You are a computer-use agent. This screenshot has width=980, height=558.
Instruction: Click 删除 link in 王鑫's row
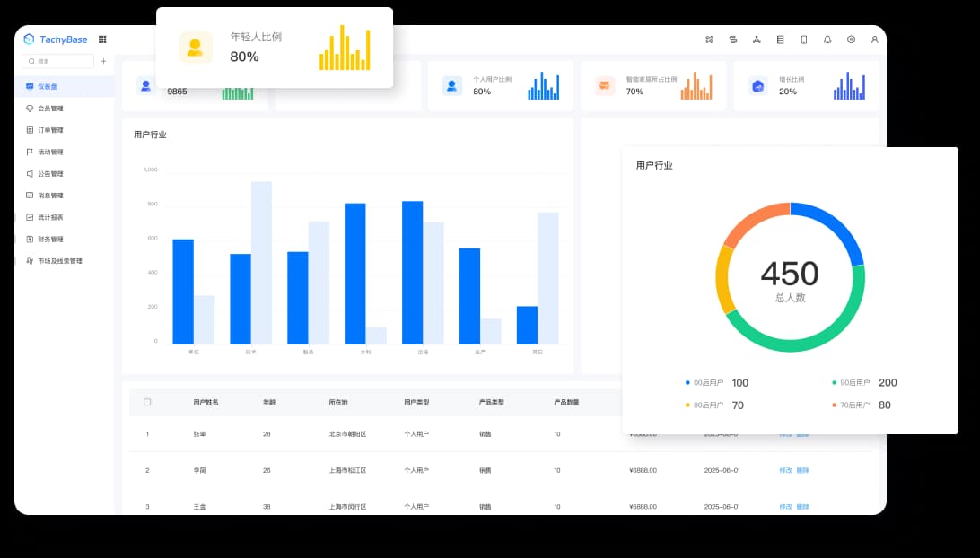[802, 507]
